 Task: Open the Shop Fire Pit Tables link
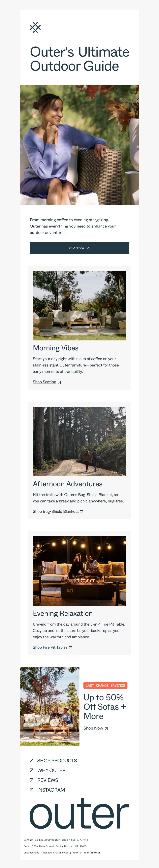[50, 647]
